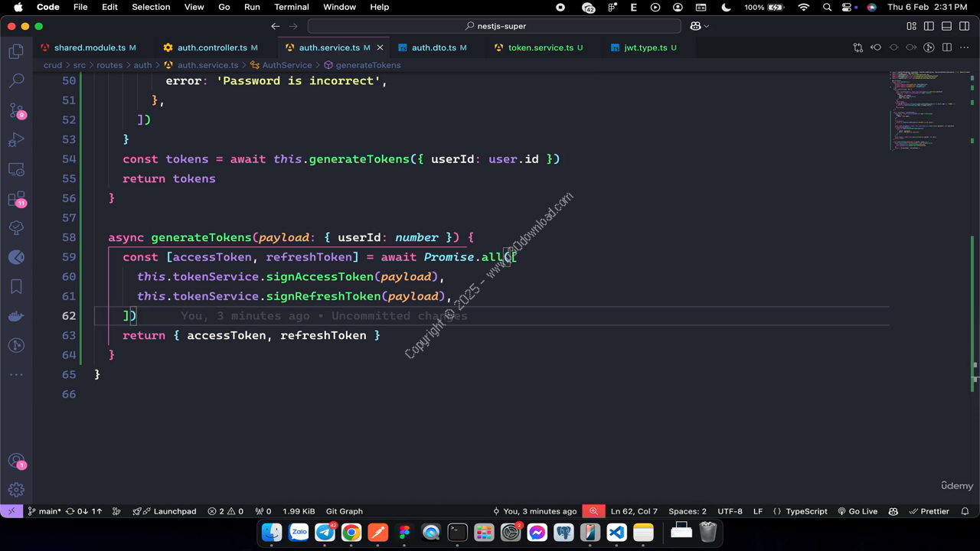Click the red zoom indicator in status bar
This screenshot has width=980, height=551.
tap(593, 511)
